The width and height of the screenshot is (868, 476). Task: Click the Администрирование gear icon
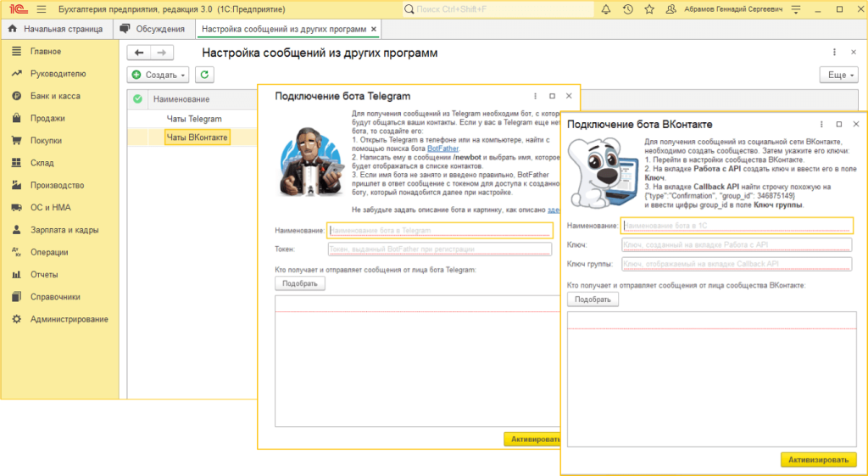(x=17, y=319)
